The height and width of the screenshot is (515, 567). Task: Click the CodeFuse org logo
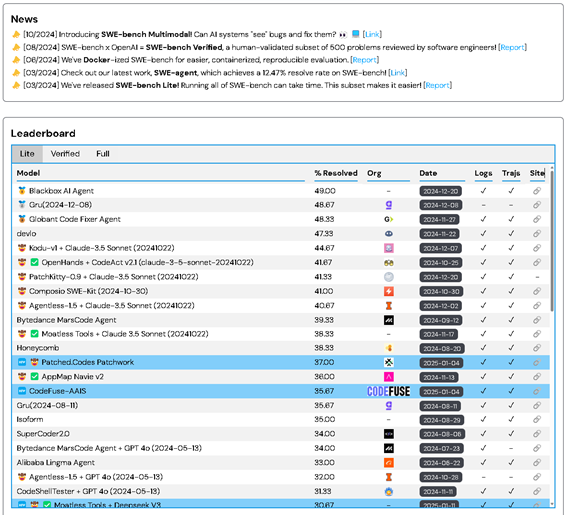click(388, 391)
